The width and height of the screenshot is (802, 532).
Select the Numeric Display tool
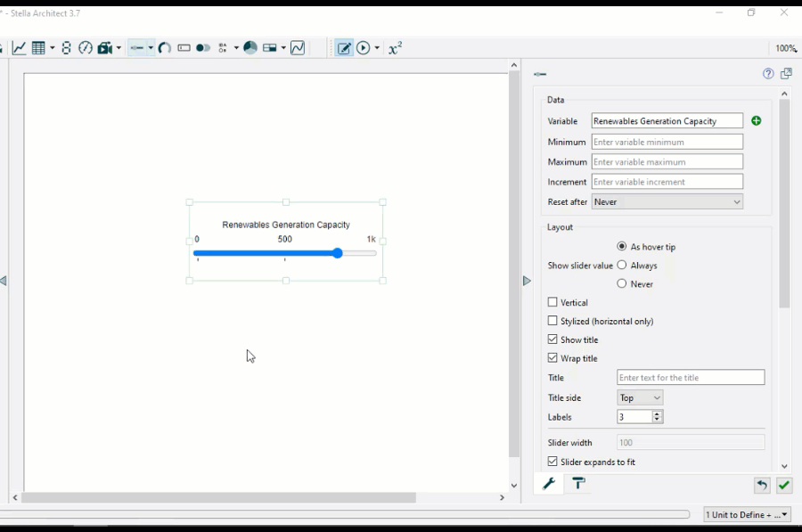pos(66,48)
